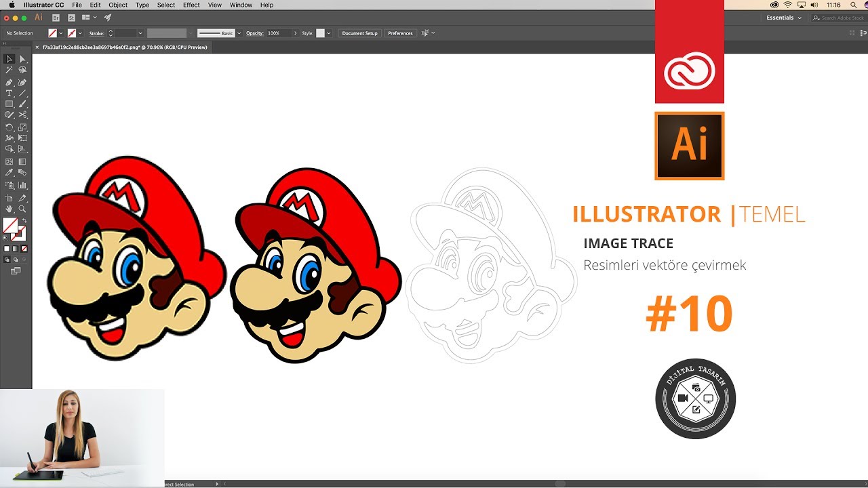Screen dimensions: 868x488
Task: Select the Shape Builder tool
Action: click(x=9, y=148)
